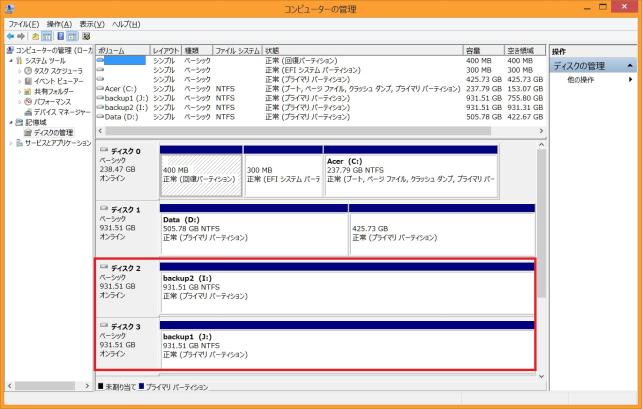Click the volume list scroll right arrow
Viewport: 642px width, 409px height.
[x=541, y=131]
